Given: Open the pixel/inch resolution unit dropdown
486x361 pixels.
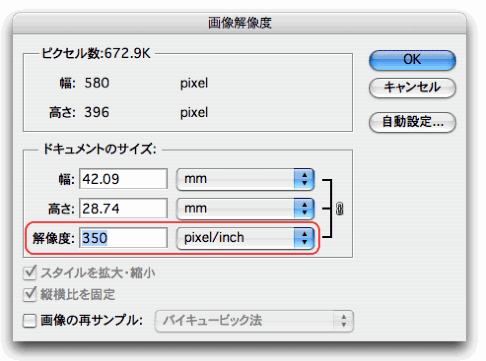Looking at the screenshot, I should [x=245, y=238].
